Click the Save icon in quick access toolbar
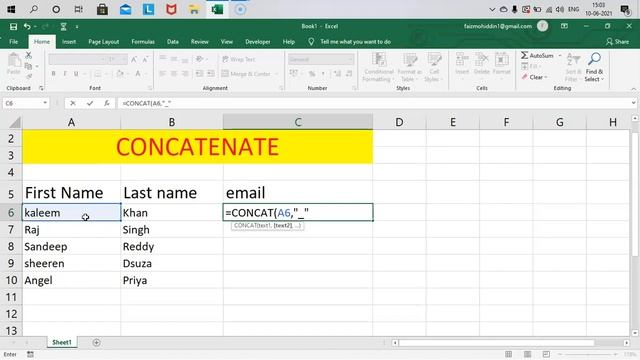 coord(13,27)
